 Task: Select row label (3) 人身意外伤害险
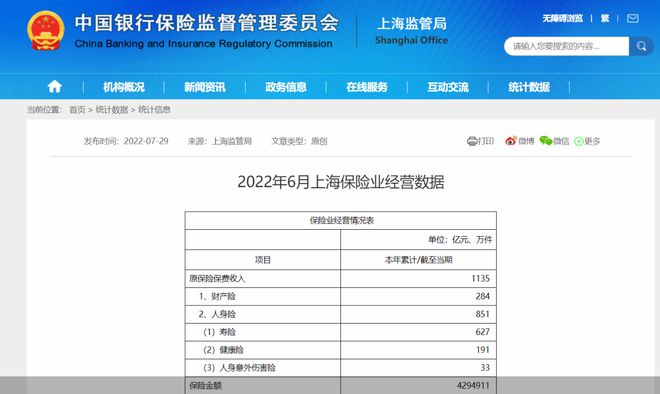tap(239, 368)
